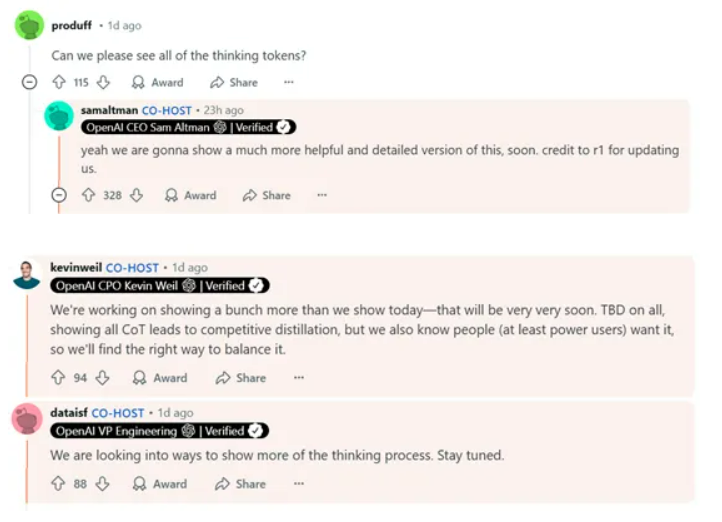Downvote kevinweil's comment with 94 votes
Viewport: 722px width, 522px height.
pyautogui.click(x=102, y=377)
